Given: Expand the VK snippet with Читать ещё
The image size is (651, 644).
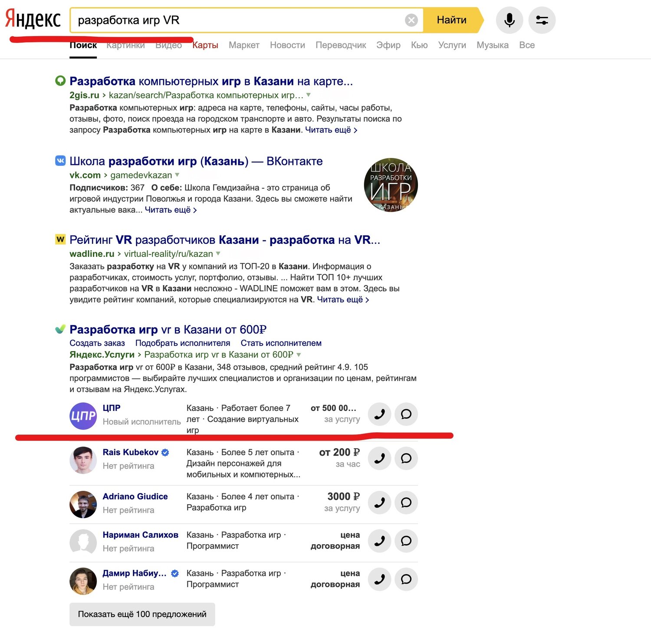Looking at the screenshot, I should tap(171, 210).
